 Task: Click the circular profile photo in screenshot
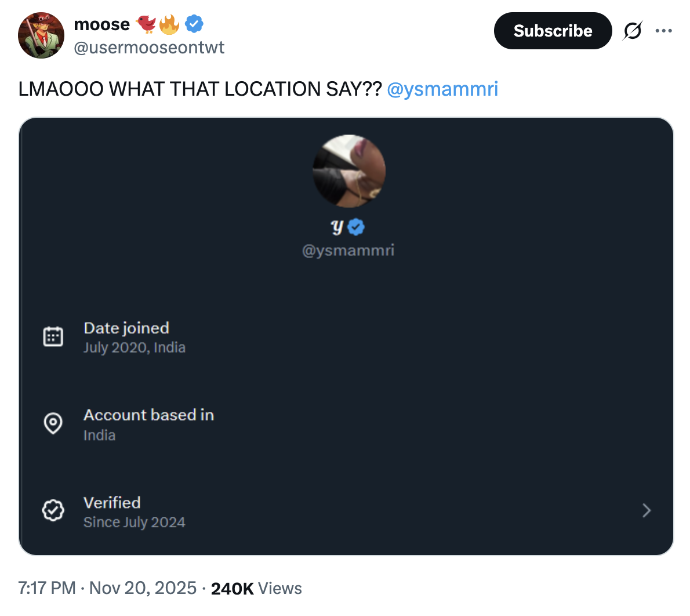pos(349,171)
